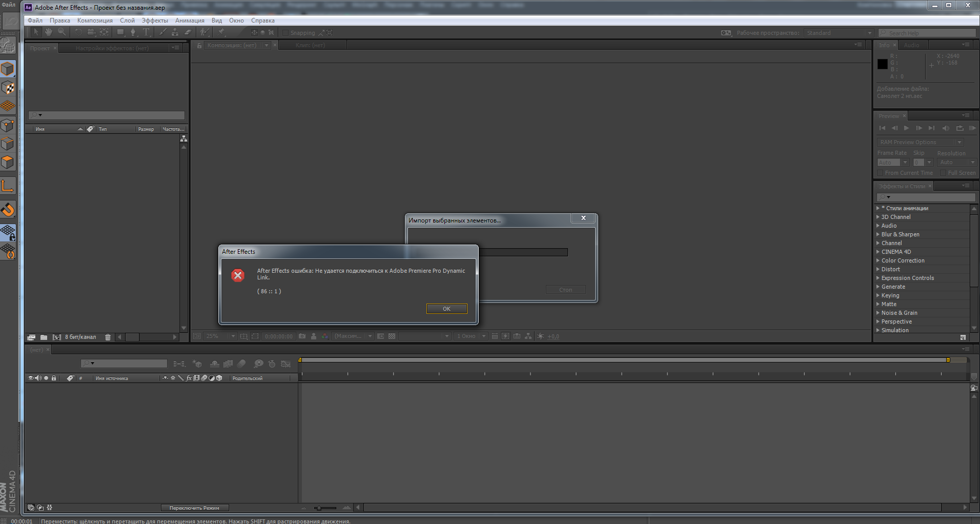Select the Zoom magnifier tool
The image size is (980, 524).
tap(62, 32)
